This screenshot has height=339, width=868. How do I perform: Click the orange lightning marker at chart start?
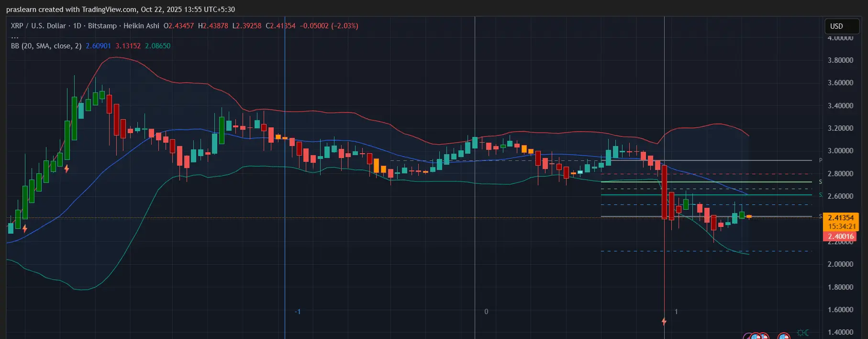pos(25,229)
